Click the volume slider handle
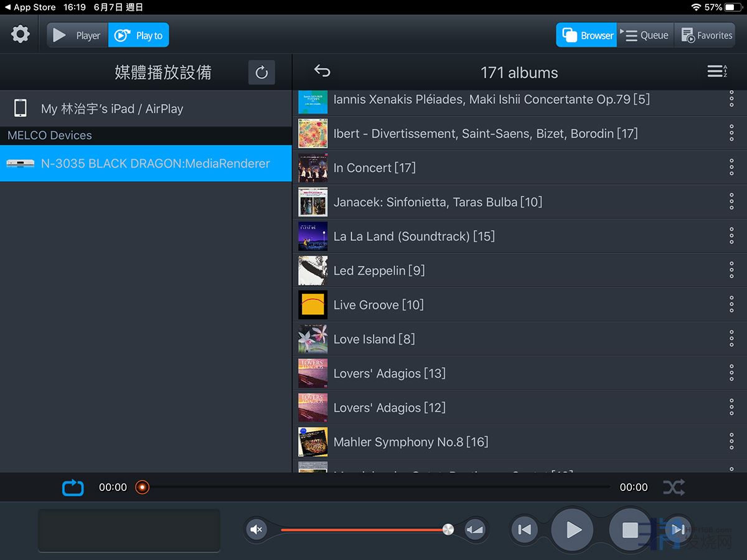 click(x=448, y=530)
